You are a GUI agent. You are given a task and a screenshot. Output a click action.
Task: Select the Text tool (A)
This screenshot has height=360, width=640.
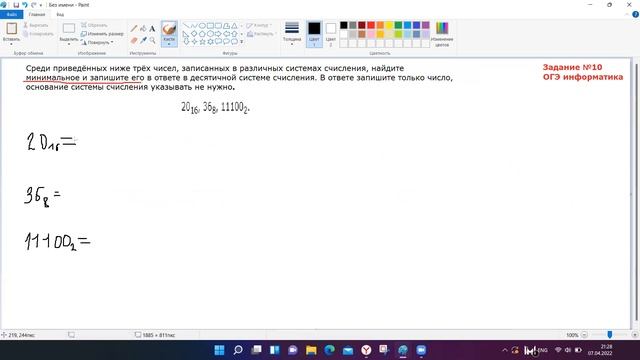pos(152,29)
